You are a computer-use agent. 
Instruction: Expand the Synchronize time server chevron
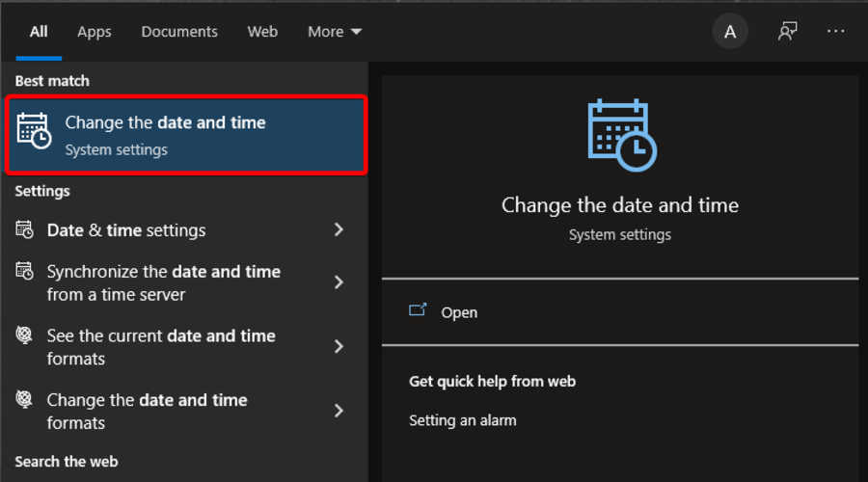pos(339,282)
